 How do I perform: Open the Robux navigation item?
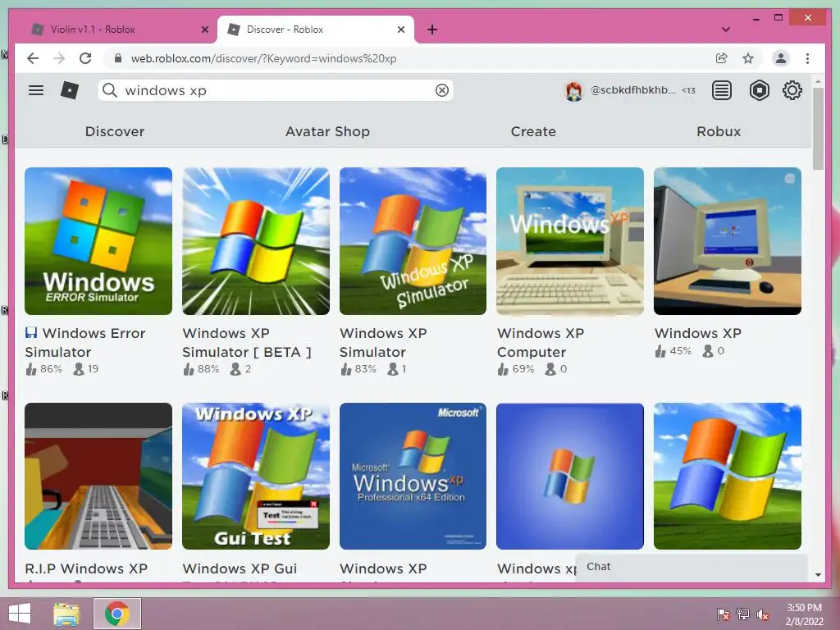(719, 131)
